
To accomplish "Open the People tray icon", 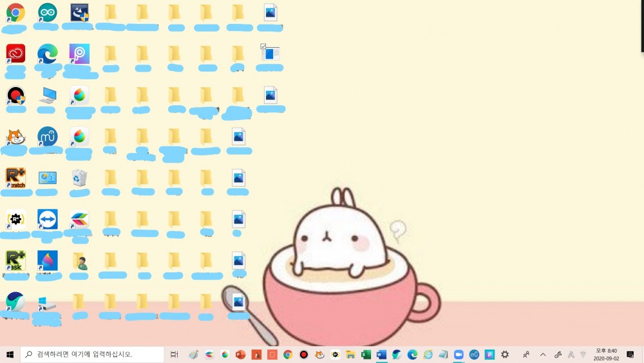I will (x=526, y=355).
